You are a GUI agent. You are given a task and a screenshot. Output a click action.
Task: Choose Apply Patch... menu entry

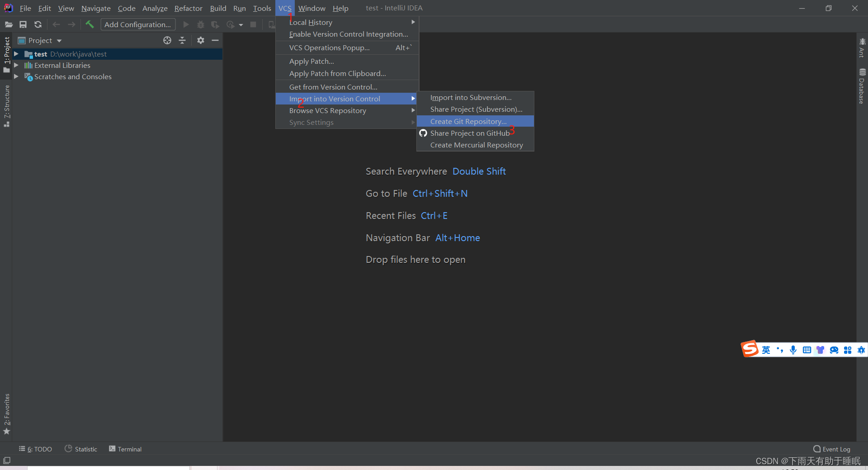[x=347, y=61]
